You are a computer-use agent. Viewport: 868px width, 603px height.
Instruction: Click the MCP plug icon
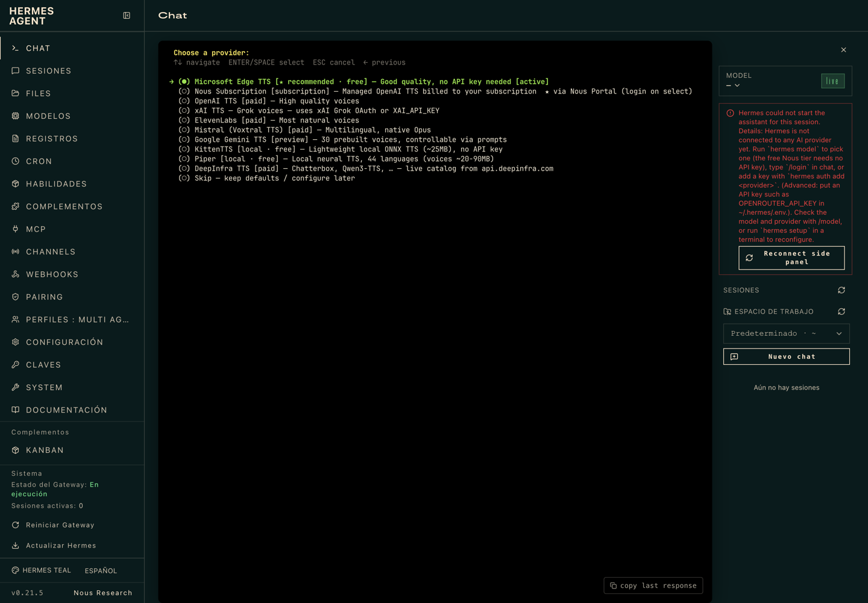click(16, 229)
